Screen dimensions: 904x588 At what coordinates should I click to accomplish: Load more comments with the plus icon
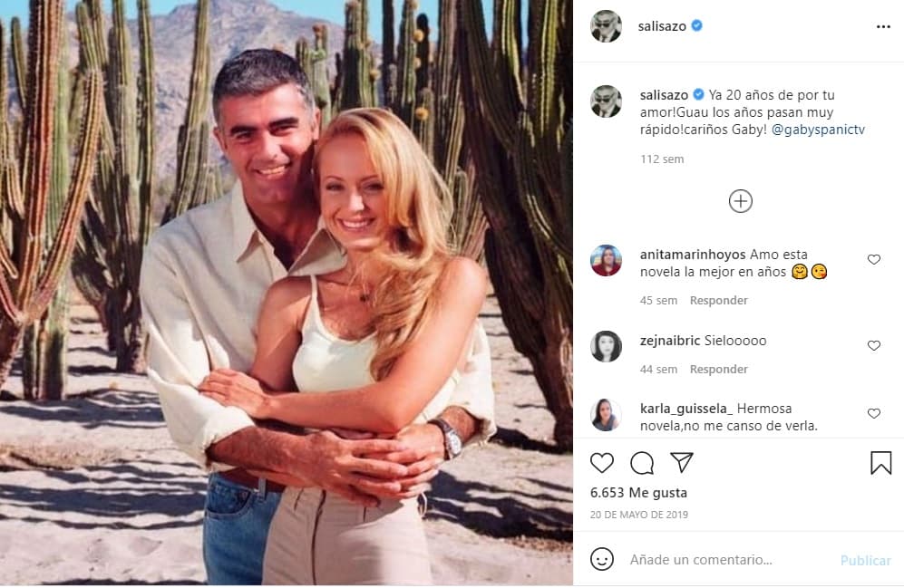(741, 201)
